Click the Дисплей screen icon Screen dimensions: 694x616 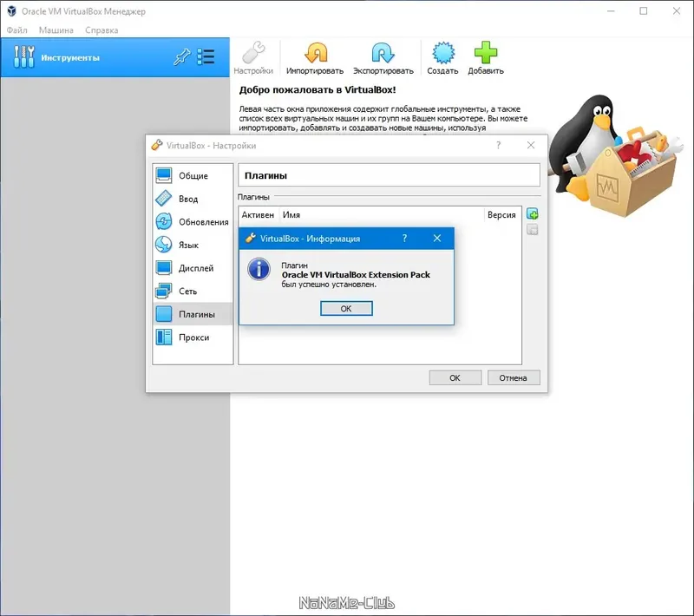point(164,268)
